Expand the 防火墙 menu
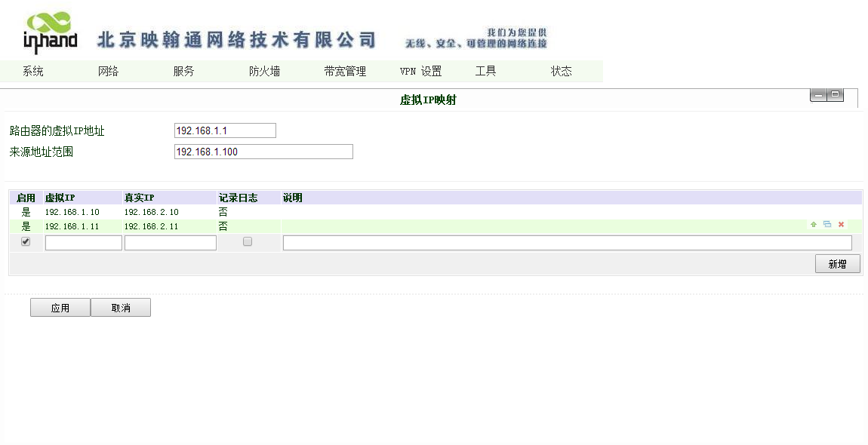Image resolution: width=868 pixels, height=445 pixels. coord(265,72)
